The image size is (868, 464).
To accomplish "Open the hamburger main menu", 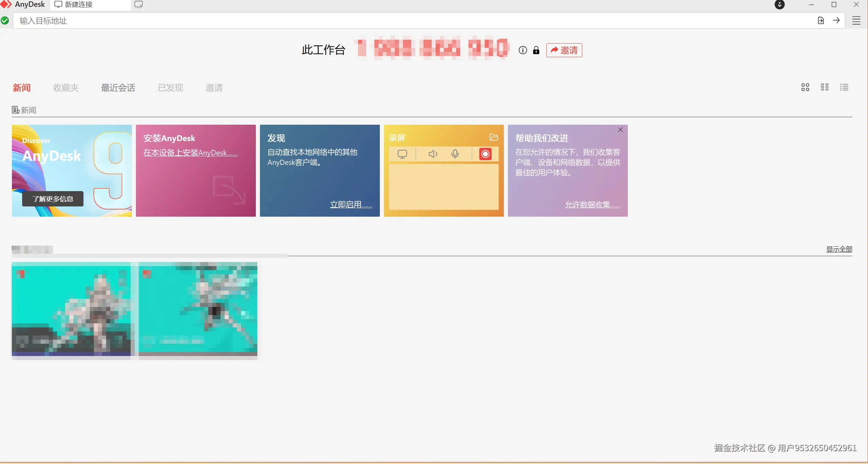I will tap(856, 20).
